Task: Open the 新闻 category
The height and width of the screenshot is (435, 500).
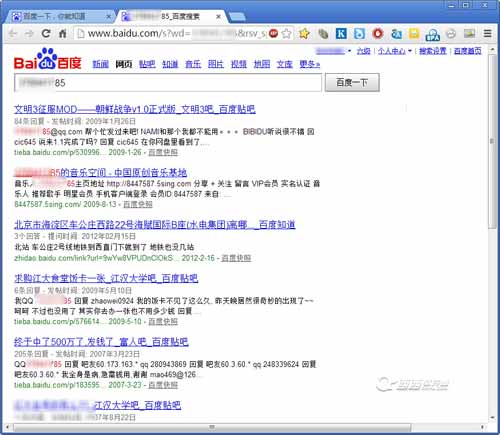Action: click(100, 64)
